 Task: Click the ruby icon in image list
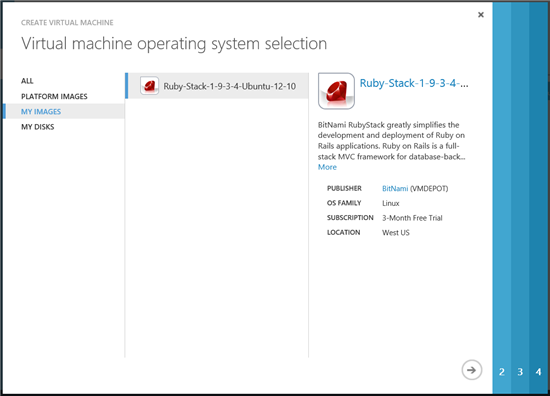click(x=149, y=86)
